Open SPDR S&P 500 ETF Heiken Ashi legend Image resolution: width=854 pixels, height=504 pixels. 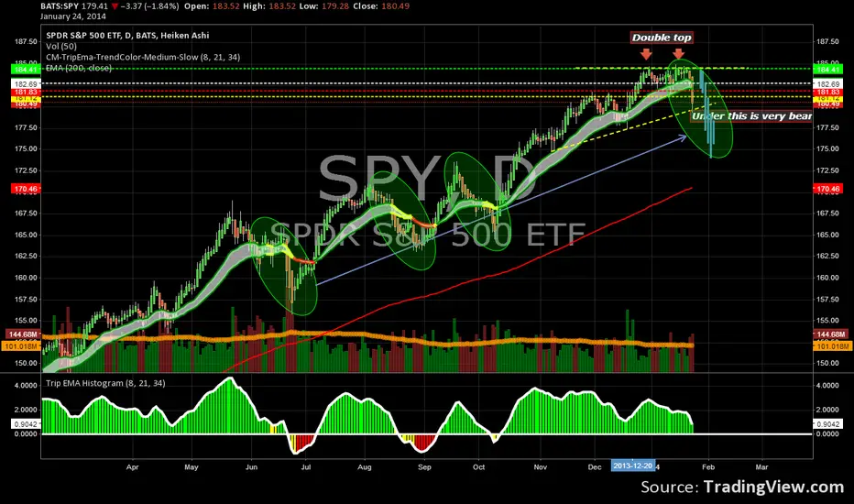pos(127,36)
